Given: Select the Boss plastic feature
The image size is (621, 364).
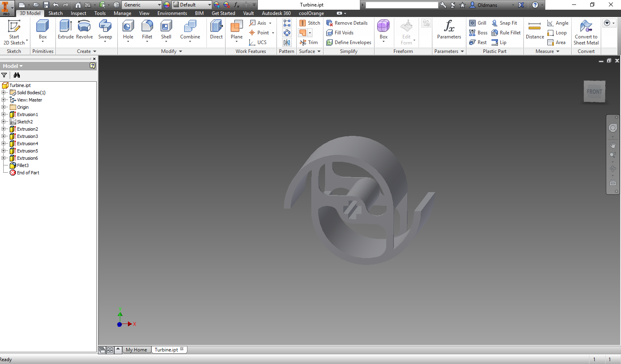Looking at the screenshot, I should [x=478, y=33].
